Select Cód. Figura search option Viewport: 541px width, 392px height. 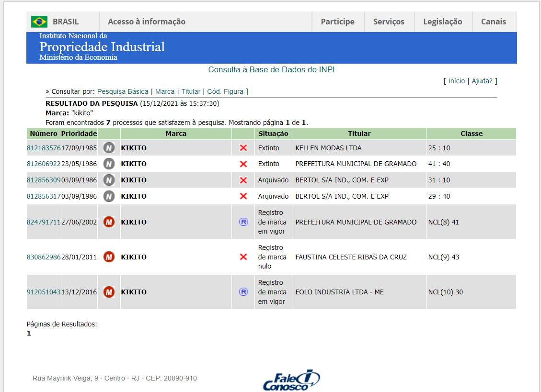pos(225,91)
